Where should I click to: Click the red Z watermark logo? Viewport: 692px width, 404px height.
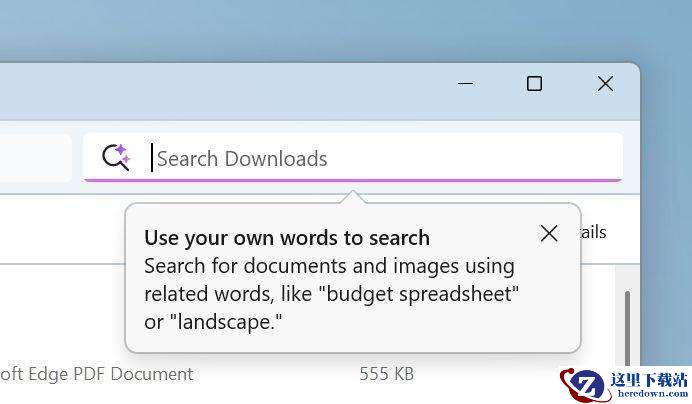pyautogui.click(x=586, y=384)
